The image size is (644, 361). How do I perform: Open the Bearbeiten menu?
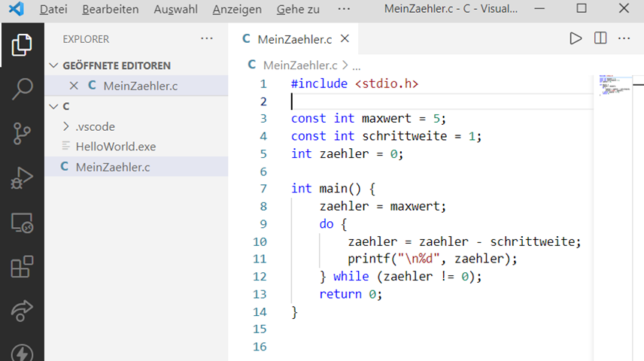pos(110,9)
